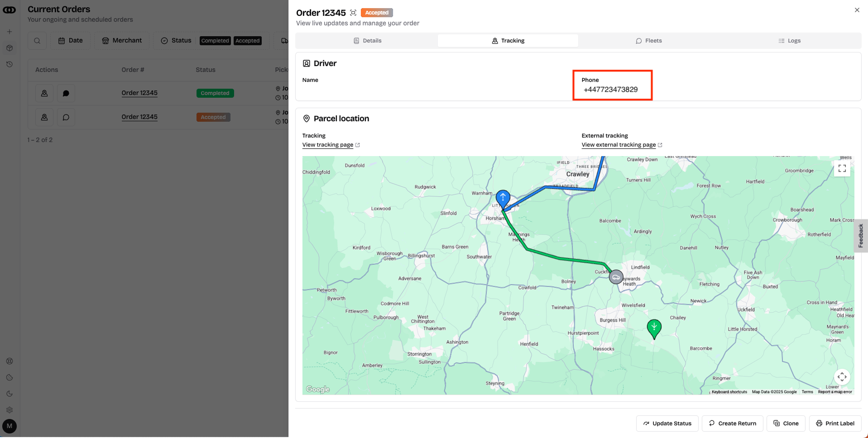
Task: Click the Accepted filter chip
Action: pos(248,41)
